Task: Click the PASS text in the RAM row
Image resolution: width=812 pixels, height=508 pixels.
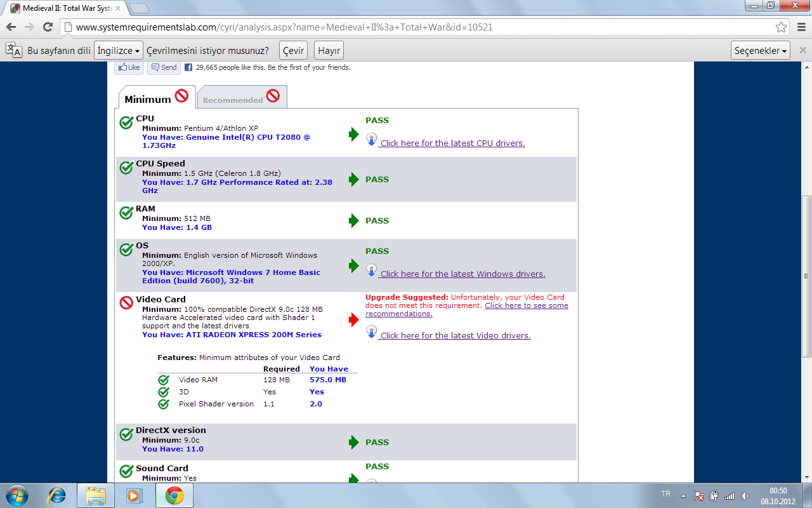Action: (377, 221)
